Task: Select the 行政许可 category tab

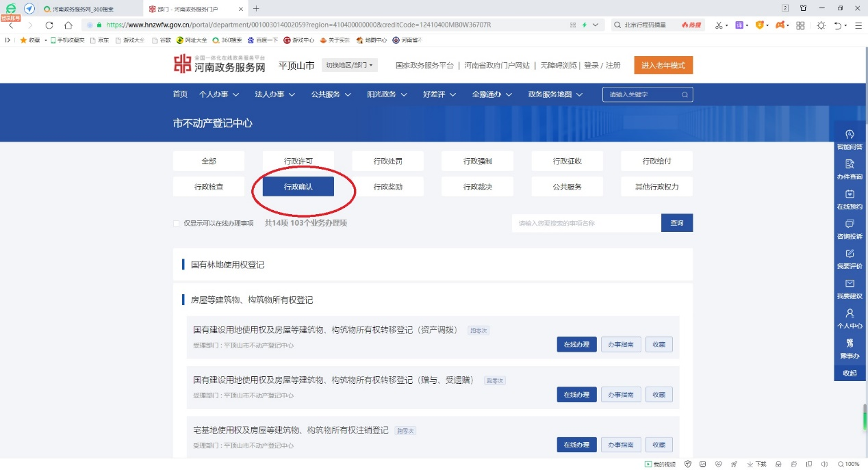Action: coord(298,161)
